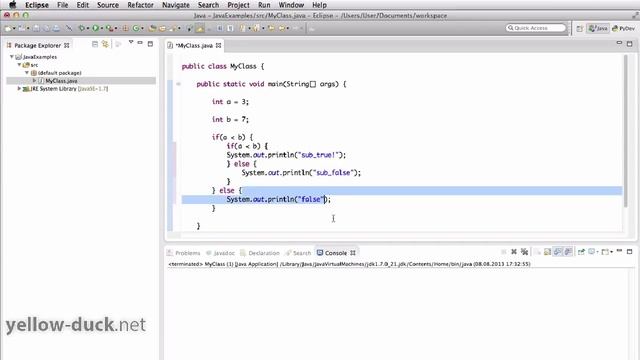Click the editor vertical scrollbar
640x360 pixels.
point(625,131)
